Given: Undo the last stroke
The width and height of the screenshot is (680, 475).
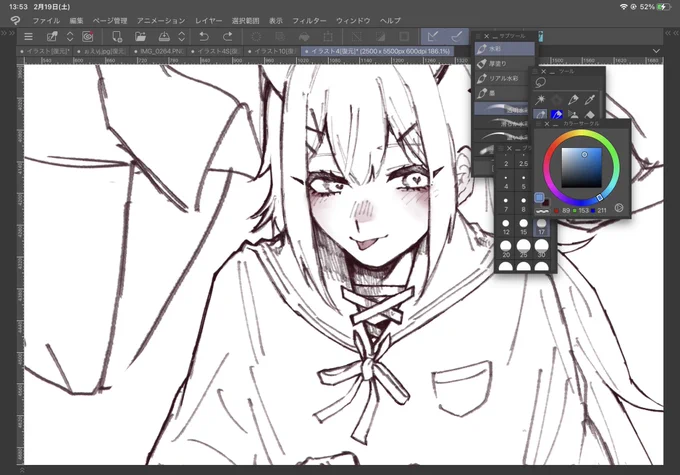Looking at the screenshot, I should click(204, 37).
